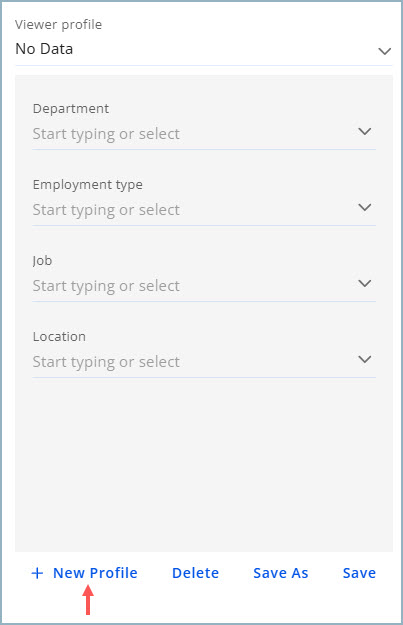403x625 pixels.
Task: Expand the Location dropdown chevron
Action: click(364, 359)
